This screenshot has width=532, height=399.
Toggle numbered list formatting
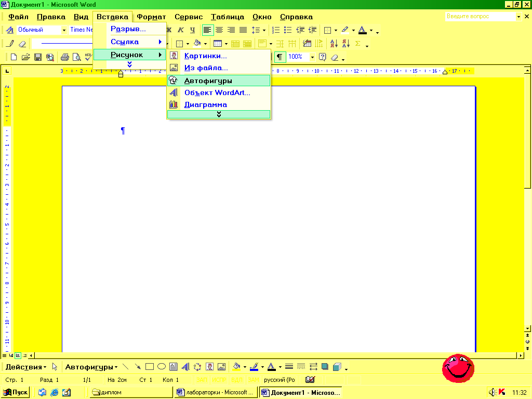pos(276,30)
